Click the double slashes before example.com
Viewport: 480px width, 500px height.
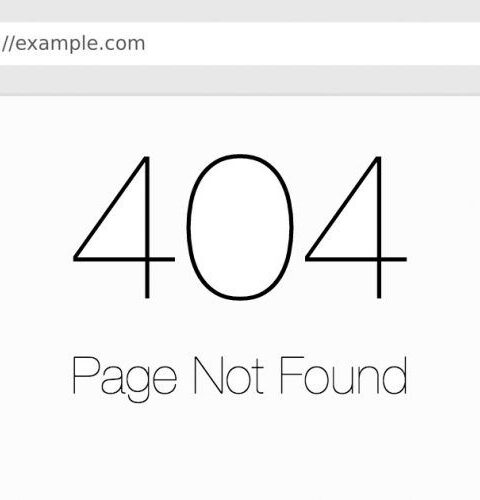pos(8,44)
